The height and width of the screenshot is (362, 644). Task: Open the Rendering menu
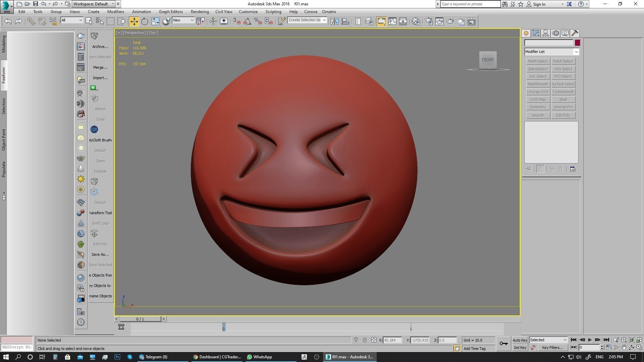coord(200,12)
